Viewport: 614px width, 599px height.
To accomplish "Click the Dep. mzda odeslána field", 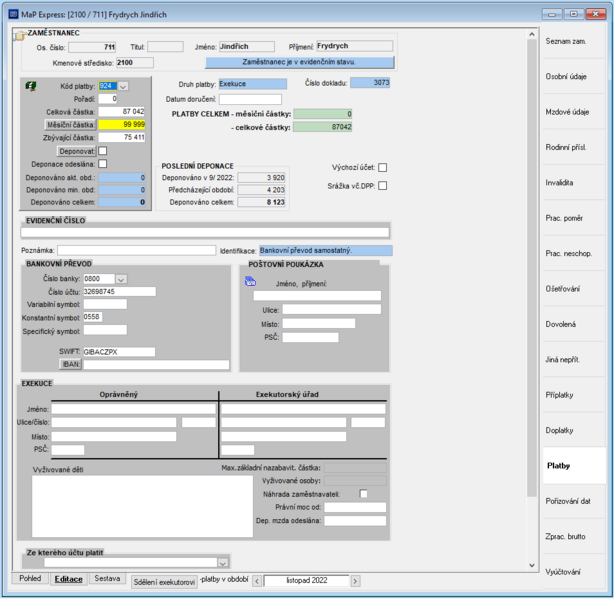I will [x=355, y=521].
